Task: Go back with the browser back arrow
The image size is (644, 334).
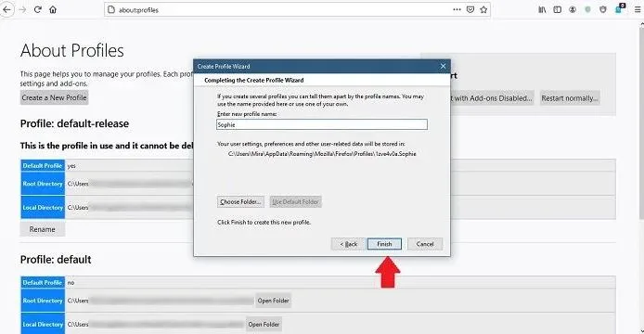Action: click(7, 9)
